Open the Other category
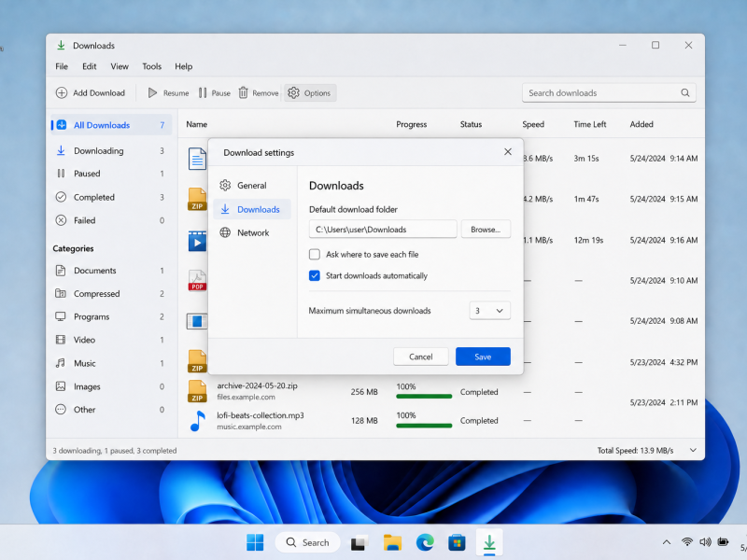This screenshot has width=747, height=560. tap(111, 410)
